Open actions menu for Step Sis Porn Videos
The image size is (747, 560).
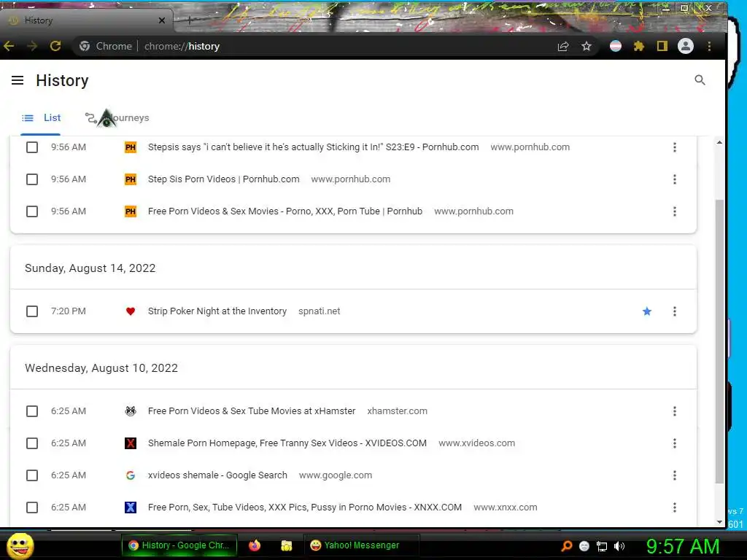[675, 179]
